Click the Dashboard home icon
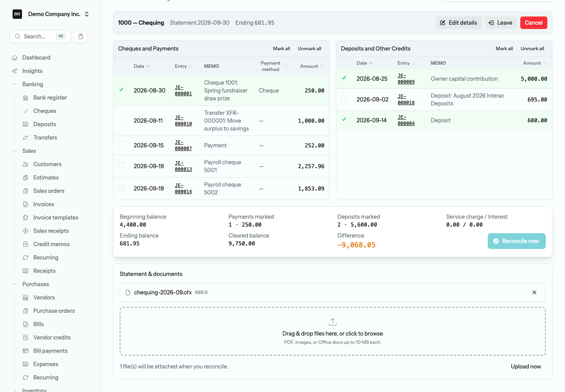Image resolution: width=565 pixels, height=392 pixels. click(x=15, y=58)
